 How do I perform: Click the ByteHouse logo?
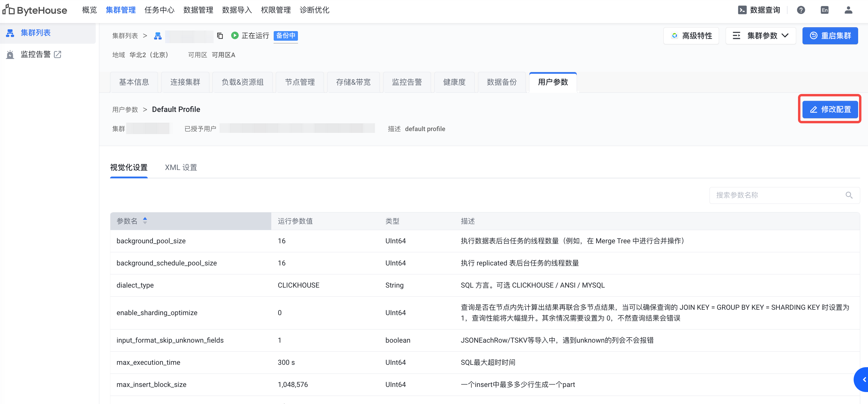35,10
